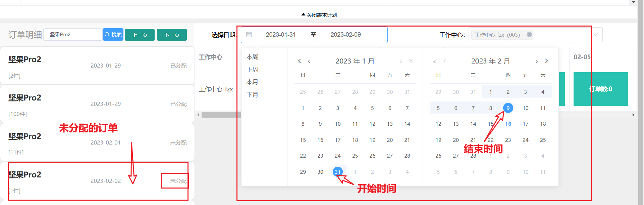Screen dimensions: 644x205
Task: Pick February 16 in the calendar
Action: [508, 124]
